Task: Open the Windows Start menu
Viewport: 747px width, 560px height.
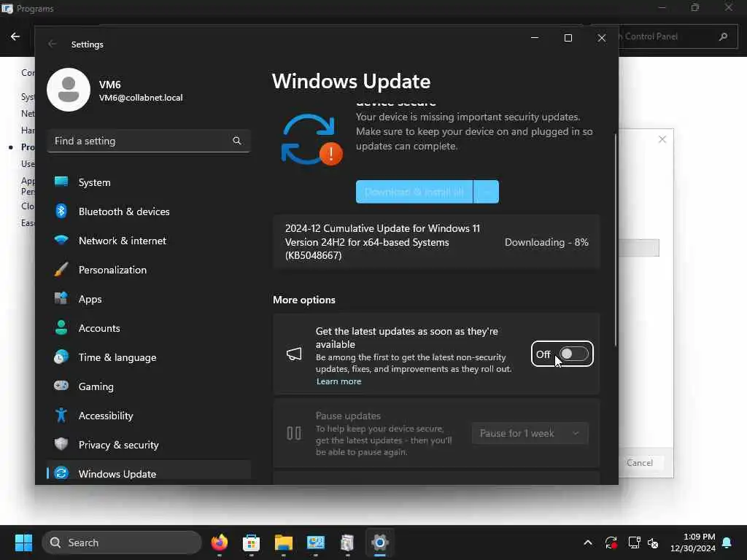Action: [x=23, y=542]
